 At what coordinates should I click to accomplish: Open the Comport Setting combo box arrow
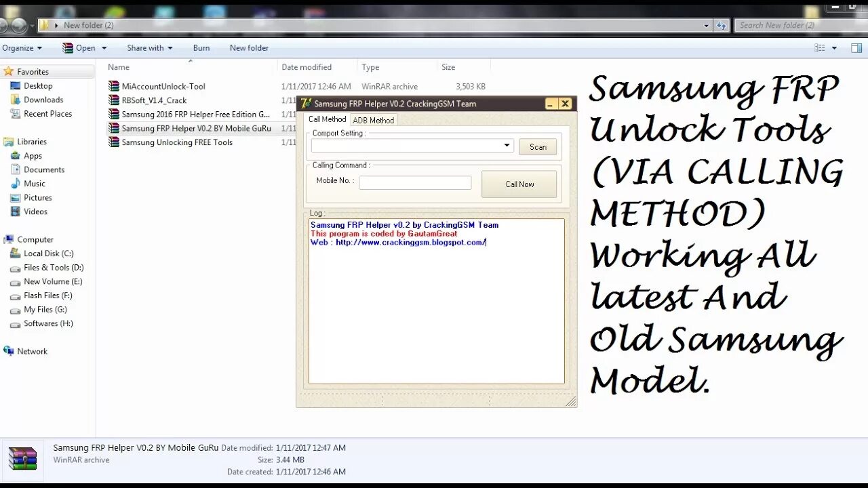pyautogui.click(x=507, y=145)
